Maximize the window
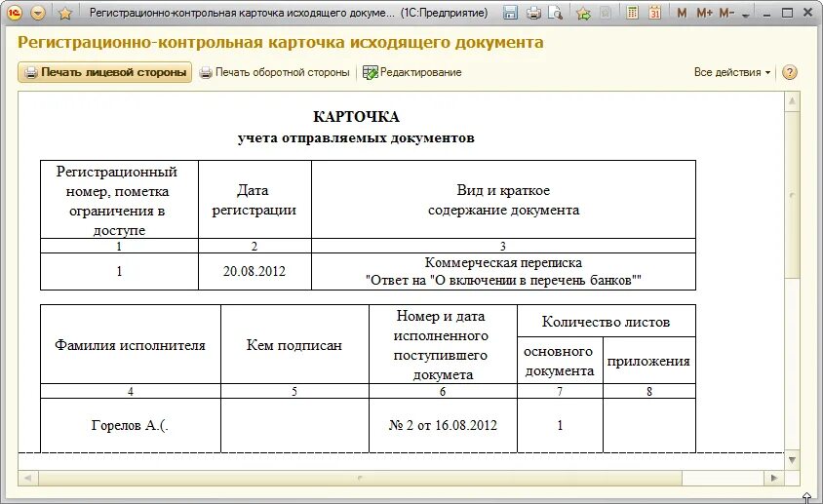The height and width of the screenshot is (504, 823). coord(787,13)
